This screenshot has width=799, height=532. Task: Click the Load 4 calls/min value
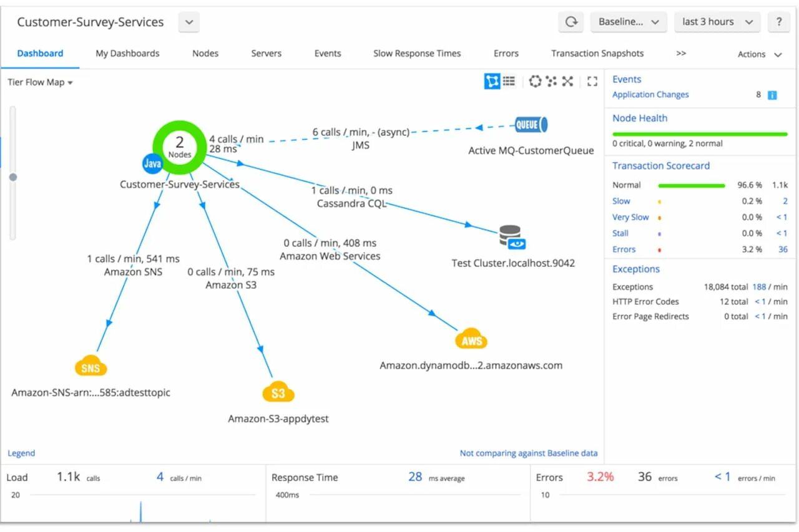pyautogui.click(x=160, y=477)
